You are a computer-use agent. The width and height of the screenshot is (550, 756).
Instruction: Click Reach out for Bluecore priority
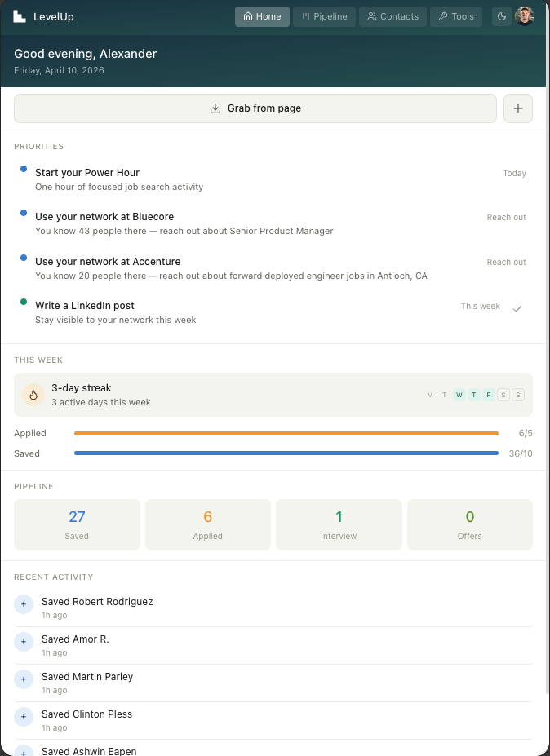tap(506, 217)
